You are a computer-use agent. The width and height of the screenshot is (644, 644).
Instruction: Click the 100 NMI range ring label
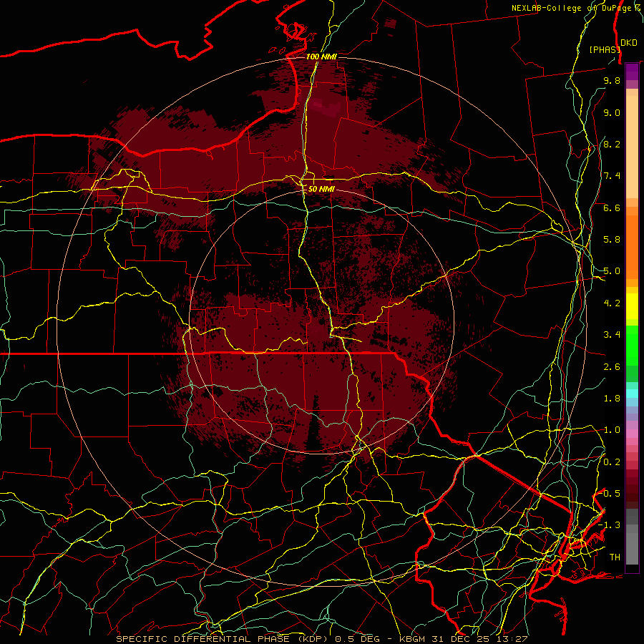pos(321,57)
